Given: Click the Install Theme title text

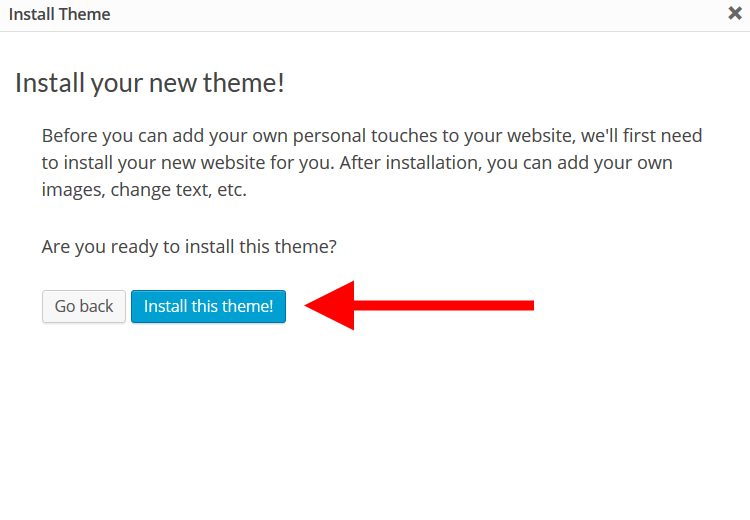Looking at the screenshot, I should click(60, 15).
